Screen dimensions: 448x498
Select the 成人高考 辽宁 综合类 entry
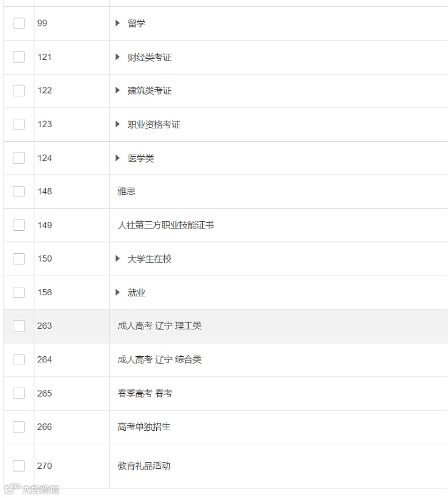(x=160, y=360)
